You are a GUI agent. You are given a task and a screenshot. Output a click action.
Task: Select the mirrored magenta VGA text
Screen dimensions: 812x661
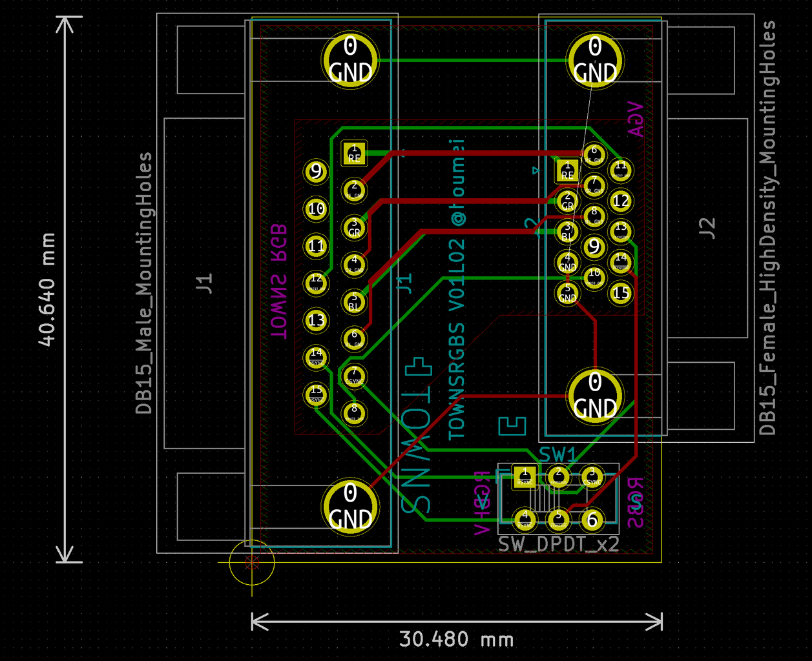[x=636, y=119]
